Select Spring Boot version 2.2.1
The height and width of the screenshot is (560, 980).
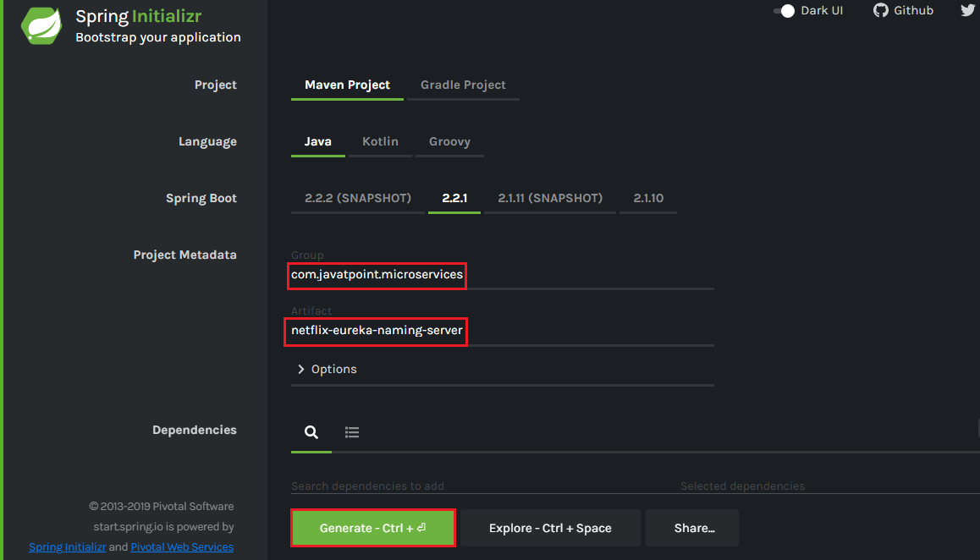tap(454, 198)
